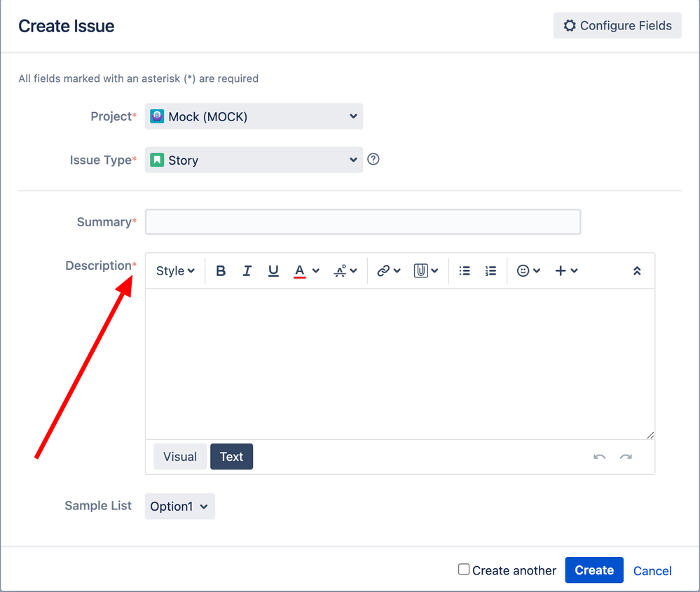
Task: Expand the link options dropdown arrow
Action: 397,270
